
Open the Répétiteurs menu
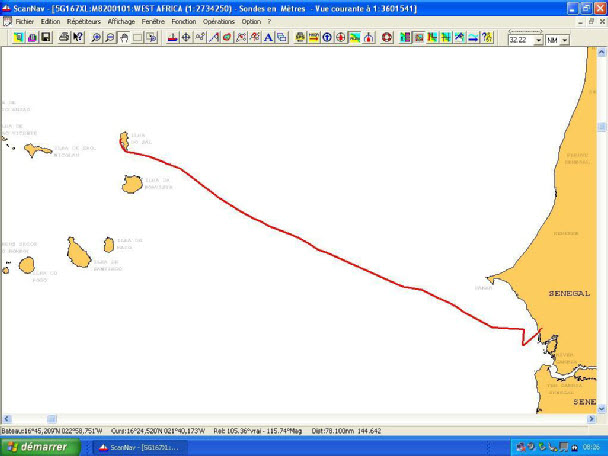83,21
